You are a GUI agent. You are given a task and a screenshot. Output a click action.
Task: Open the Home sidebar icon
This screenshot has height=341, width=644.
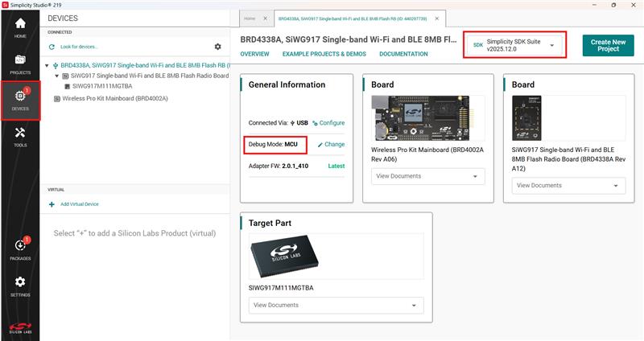(20, 28)
